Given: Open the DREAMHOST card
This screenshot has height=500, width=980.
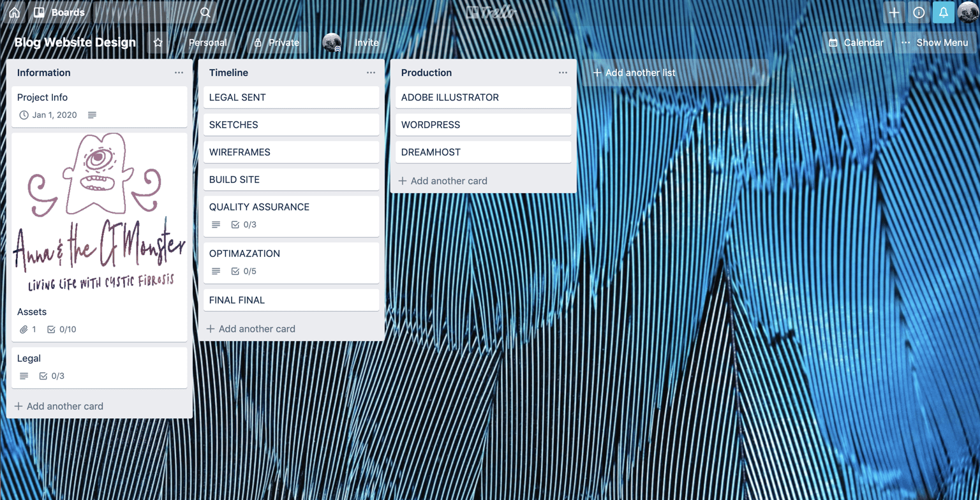Looking at the screenshot, I should (x=484, y=152).
